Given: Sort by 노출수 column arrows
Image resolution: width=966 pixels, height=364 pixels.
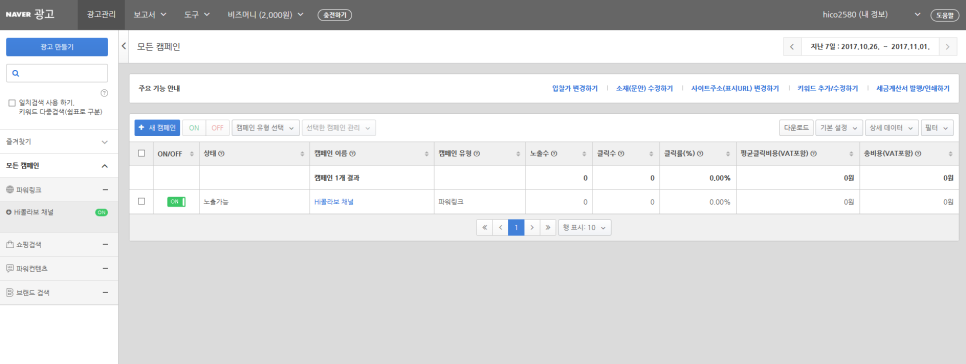Looking at the screenshot, I should (x=583, y=153).
